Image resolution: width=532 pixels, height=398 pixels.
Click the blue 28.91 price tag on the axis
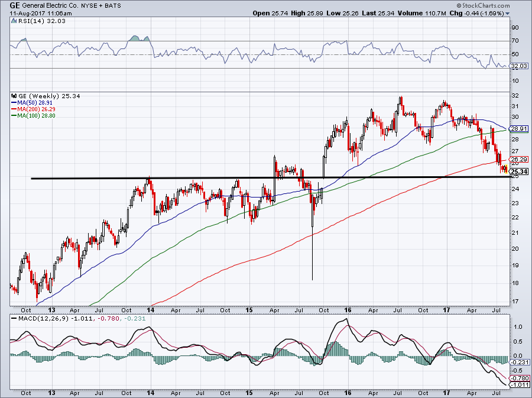[519, 129]
